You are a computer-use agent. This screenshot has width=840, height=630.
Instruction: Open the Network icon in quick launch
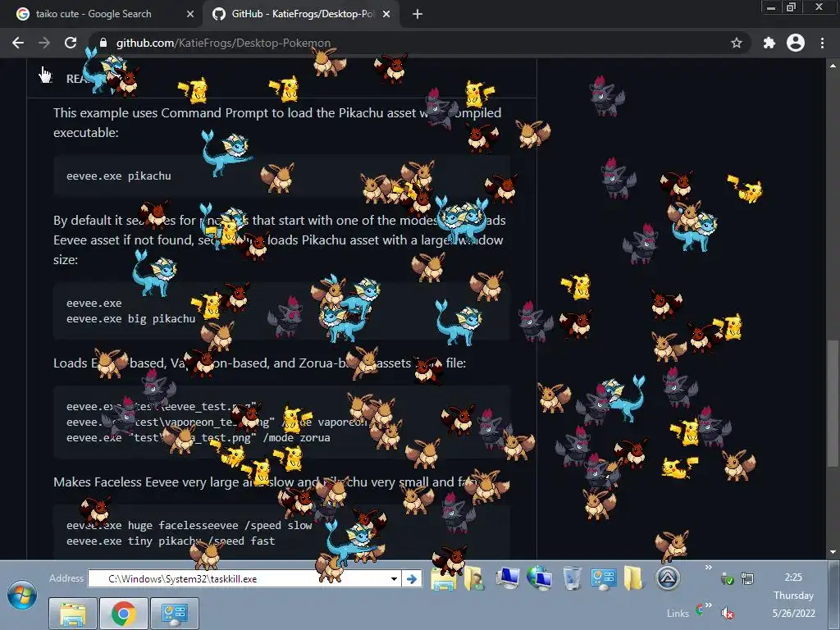[x=539, y=578]
